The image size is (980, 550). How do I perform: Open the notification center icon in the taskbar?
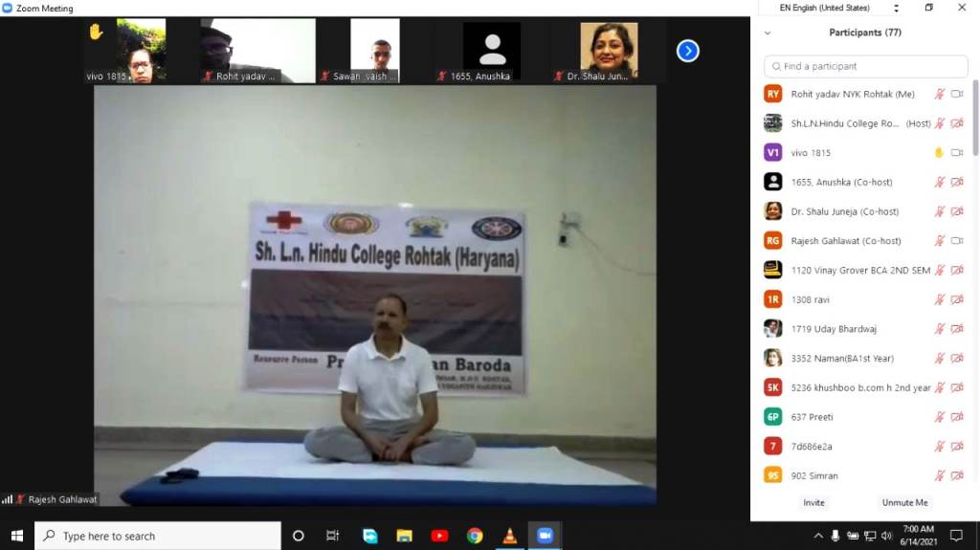tap(956, 536)
